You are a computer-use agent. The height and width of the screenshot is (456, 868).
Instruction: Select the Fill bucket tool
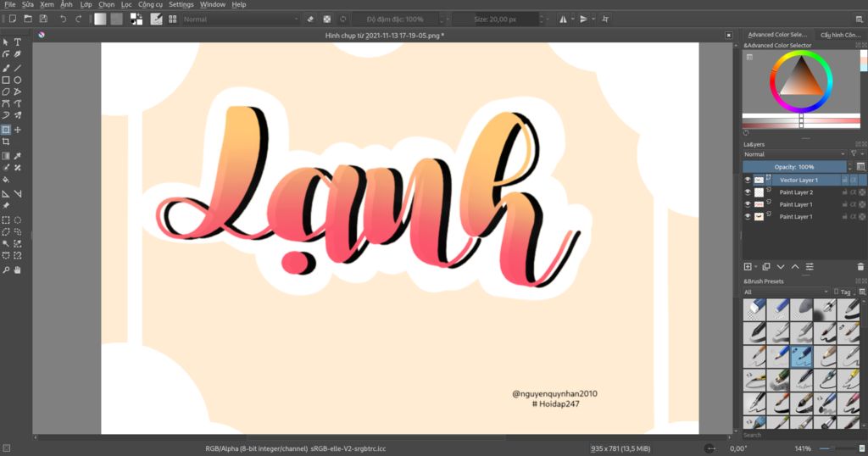pyautogui.click(x=6, y=180)
